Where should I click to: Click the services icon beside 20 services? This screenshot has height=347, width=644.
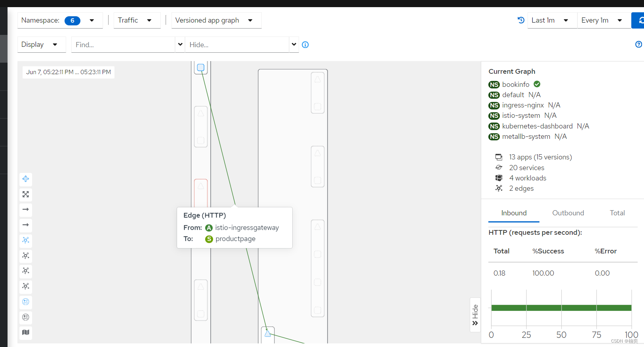point(499,167)
